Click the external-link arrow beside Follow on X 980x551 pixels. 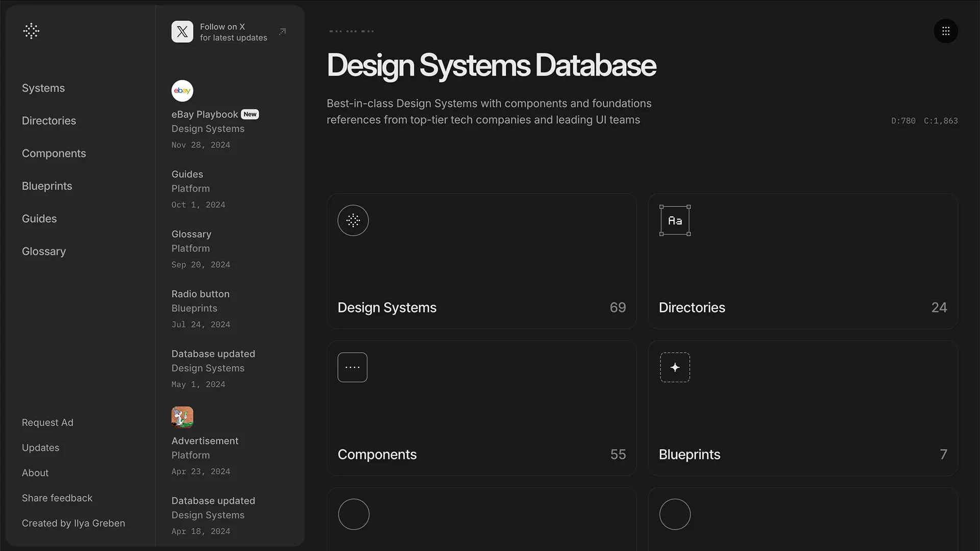282,32
